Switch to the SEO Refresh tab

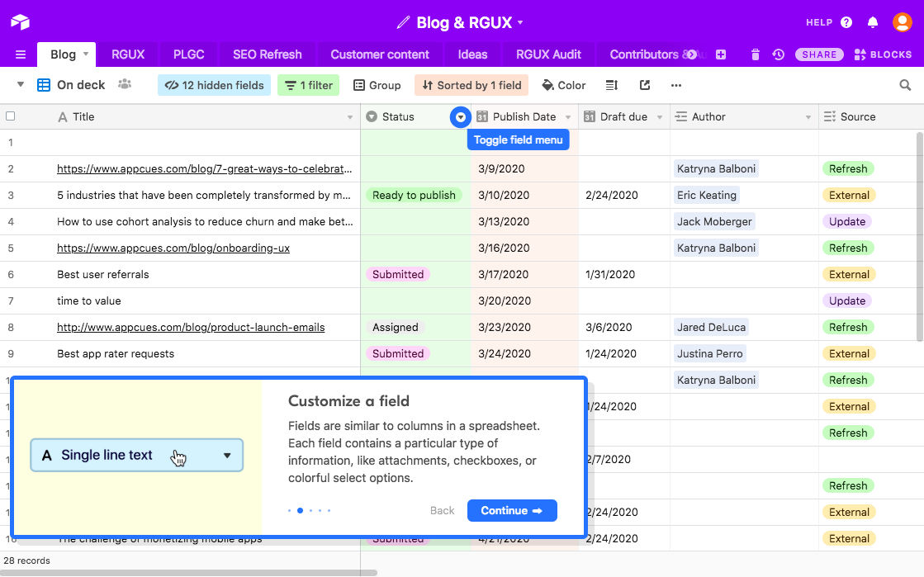tap(267, 54)
